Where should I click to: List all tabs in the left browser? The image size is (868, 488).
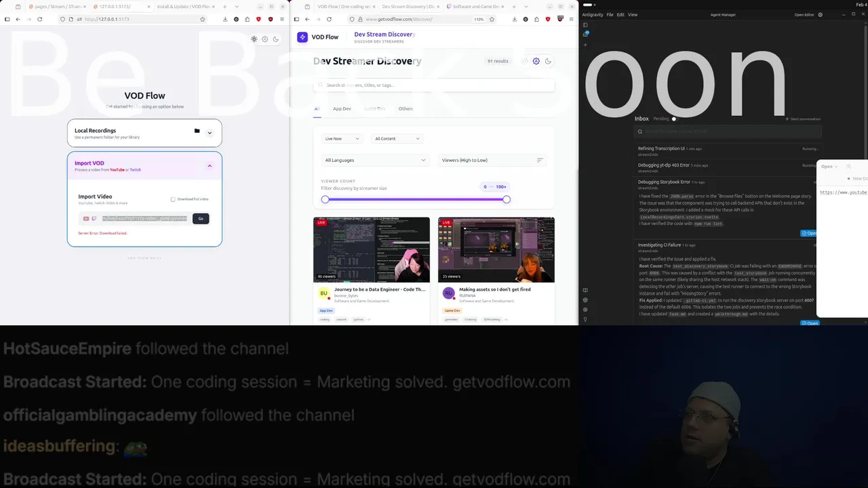click(237, 6)
